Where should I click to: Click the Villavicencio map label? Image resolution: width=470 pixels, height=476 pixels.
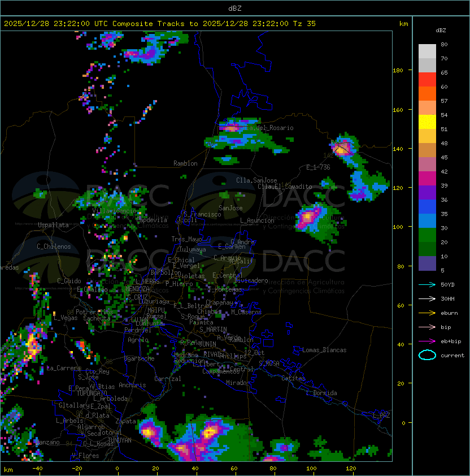pos(114,211)
